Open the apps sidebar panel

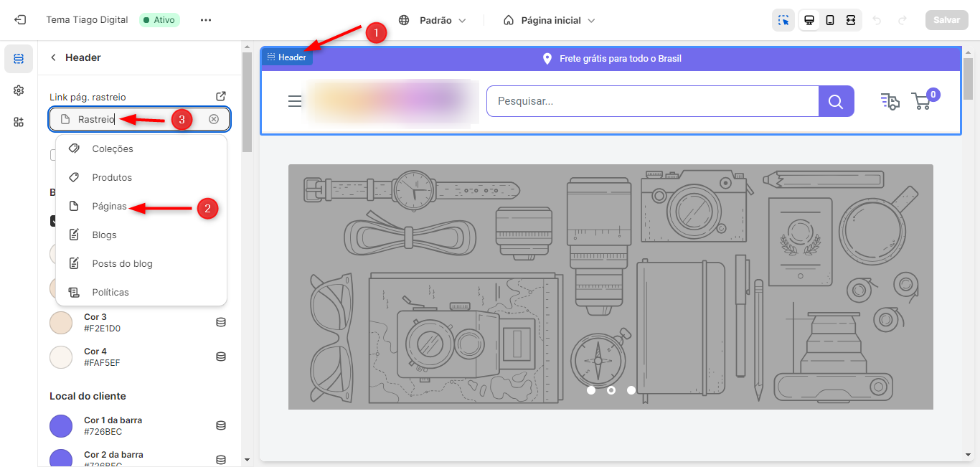click(x=19, y=122)
